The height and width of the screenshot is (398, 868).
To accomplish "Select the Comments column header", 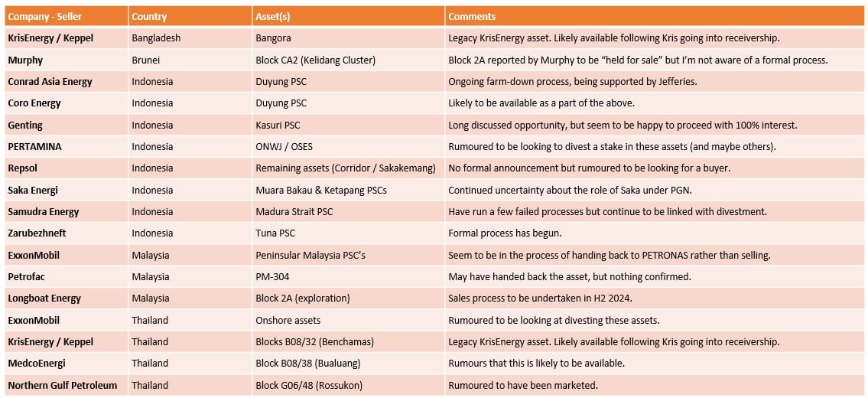I will [472, 16].
